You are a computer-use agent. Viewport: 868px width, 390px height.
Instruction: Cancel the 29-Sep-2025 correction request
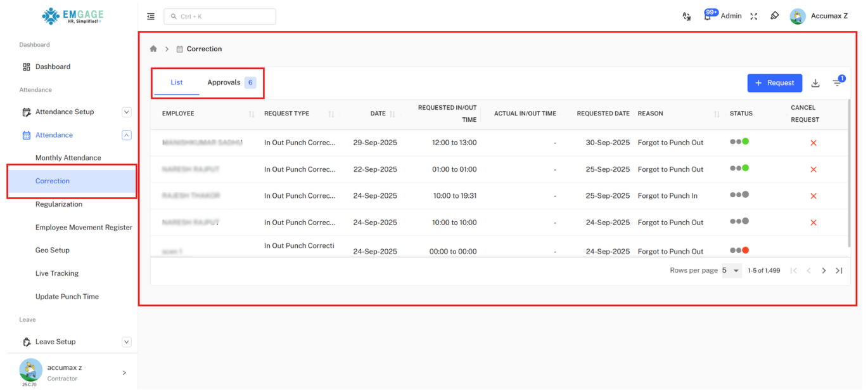click(x=814, y=143)
